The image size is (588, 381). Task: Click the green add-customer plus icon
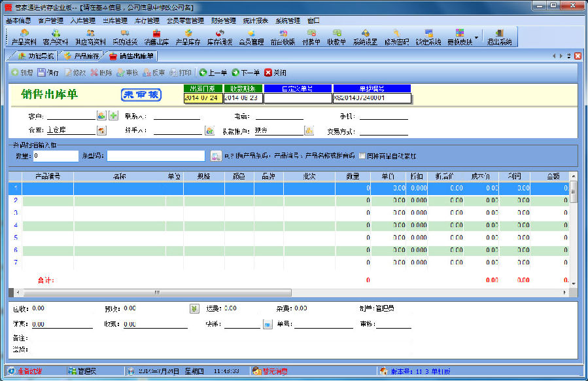[113, 116]
